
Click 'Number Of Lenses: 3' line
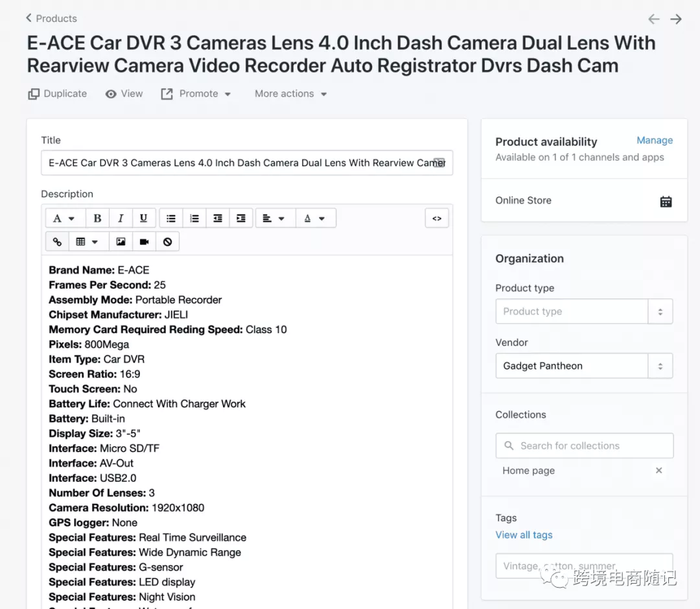coord(102,493)
